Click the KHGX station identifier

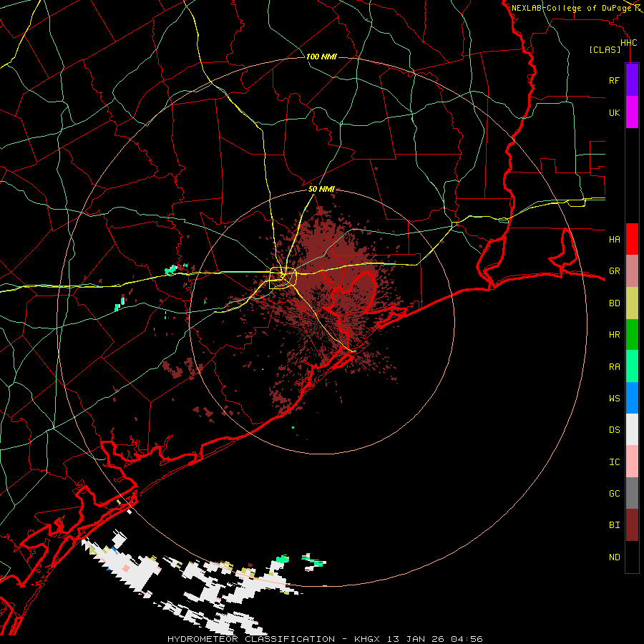(x=367, y=639)
